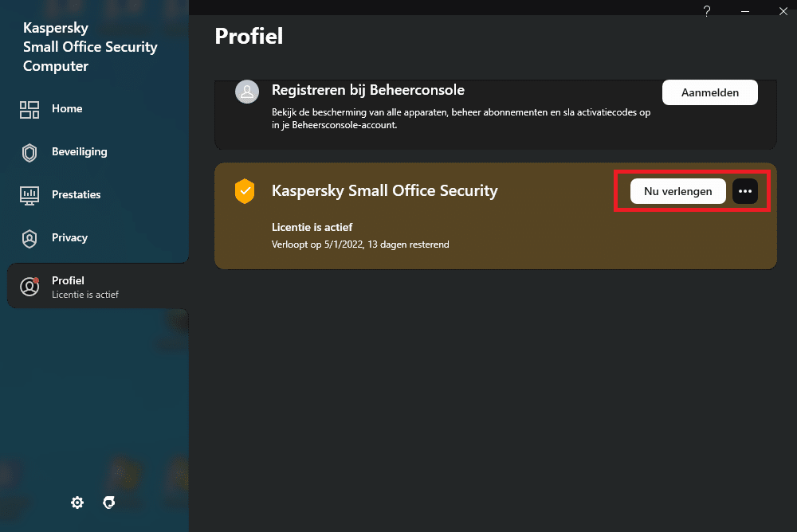Click the Prestaties monitor icon
Viewport: 797px width, 532px height.
29,195
